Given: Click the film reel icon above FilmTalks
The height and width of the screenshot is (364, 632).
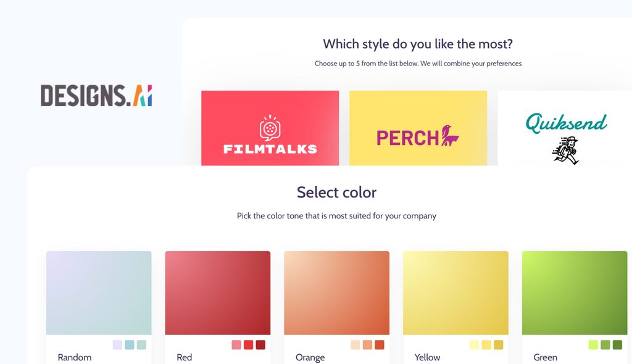Looking at the screenshot, I should (x=270, y=128).
